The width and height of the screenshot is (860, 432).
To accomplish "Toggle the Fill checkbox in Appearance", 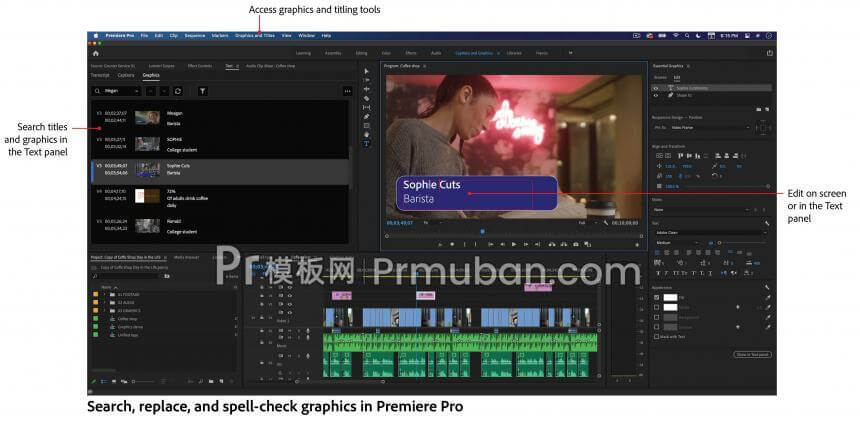I will click(657, 298).
